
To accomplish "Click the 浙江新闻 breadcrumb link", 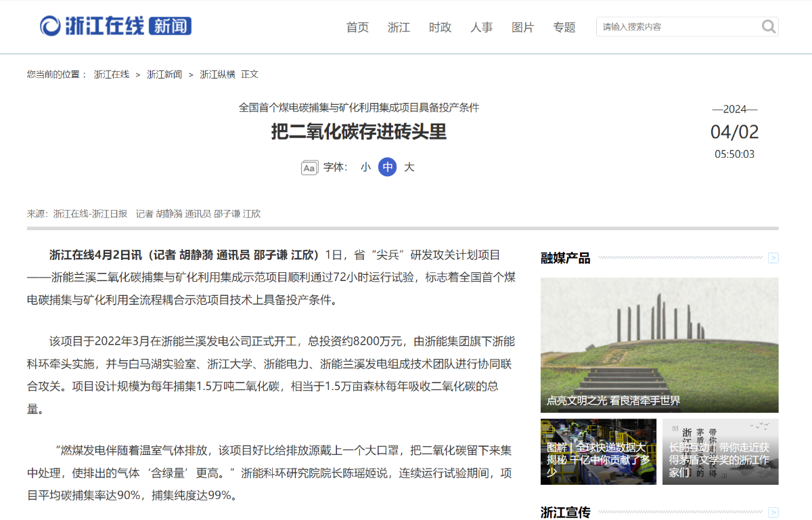I will pos(164,74).
